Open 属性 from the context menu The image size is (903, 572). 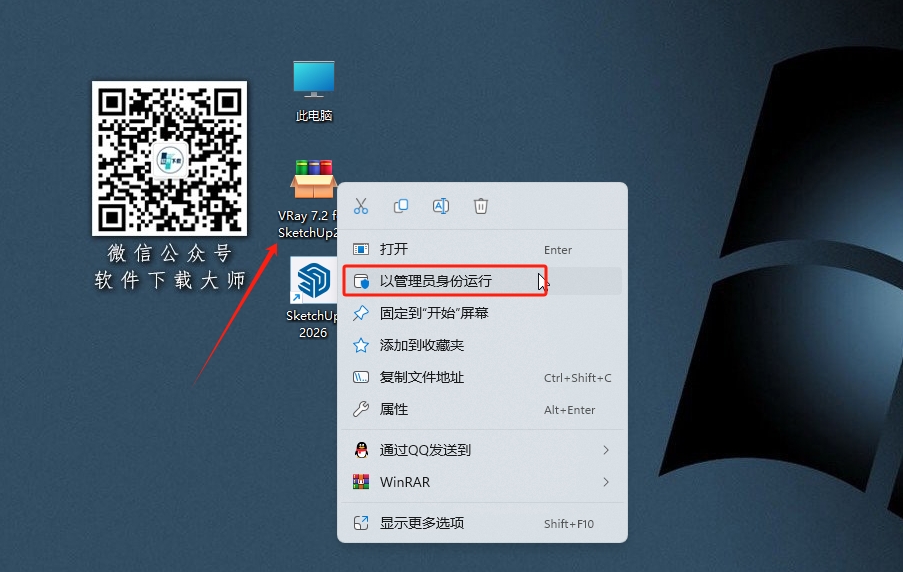pos(482,410)
